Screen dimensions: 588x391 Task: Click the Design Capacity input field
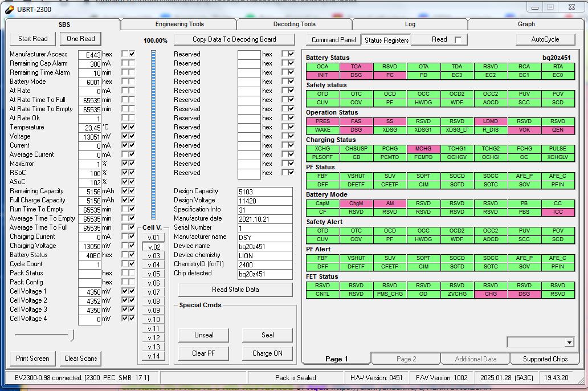click(x=264, y=192)
